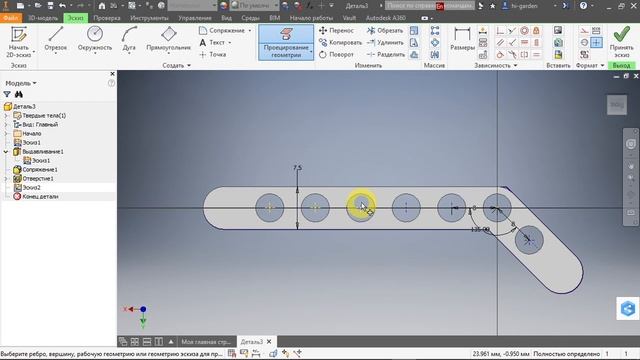Open the Зависимость panel dropdown
Screen dimensions: 640x360
(x=496, y=65)
